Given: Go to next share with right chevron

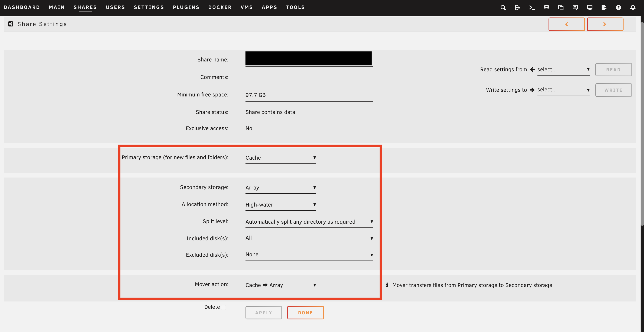Looking at the screenshot, I should point(605,24).
